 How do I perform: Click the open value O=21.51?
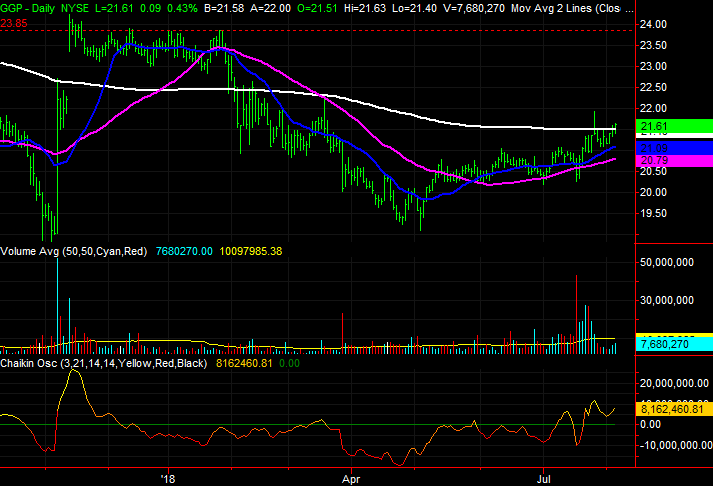[317, 8]
